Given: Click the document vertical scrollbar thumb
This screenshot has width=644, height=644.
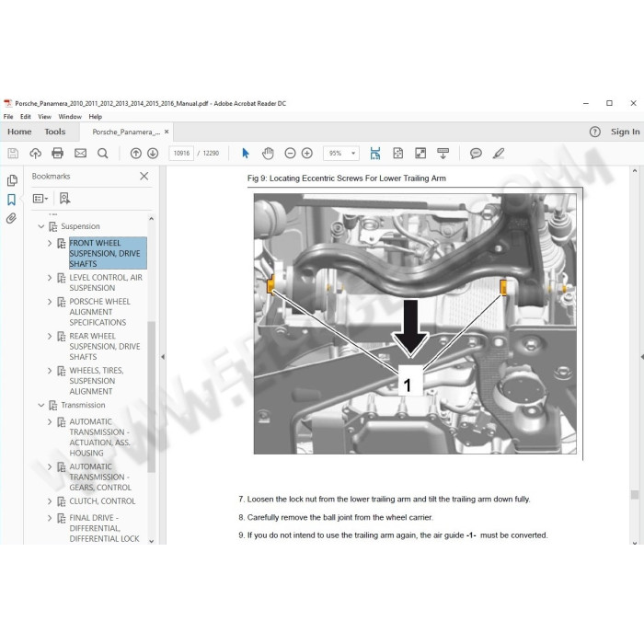Looking at the screenshot, I should tap(635, 495).
